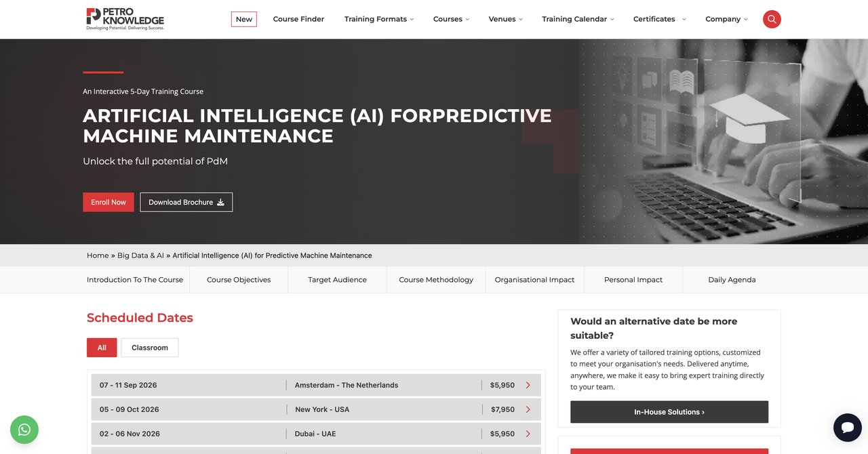Select the Classroom dates filter
This screenshot has height=454, width=868.
(150, 348)
